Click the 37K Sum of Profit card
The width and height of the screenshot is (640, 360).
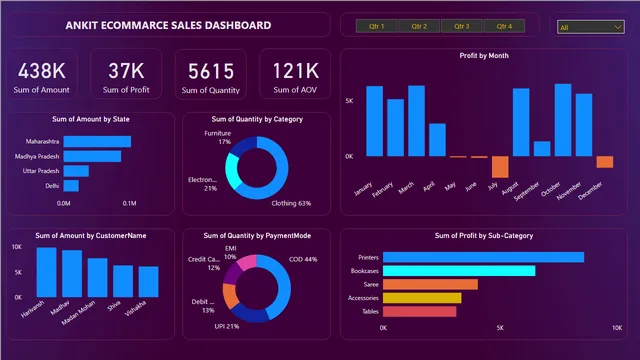(x=126, y=74)
